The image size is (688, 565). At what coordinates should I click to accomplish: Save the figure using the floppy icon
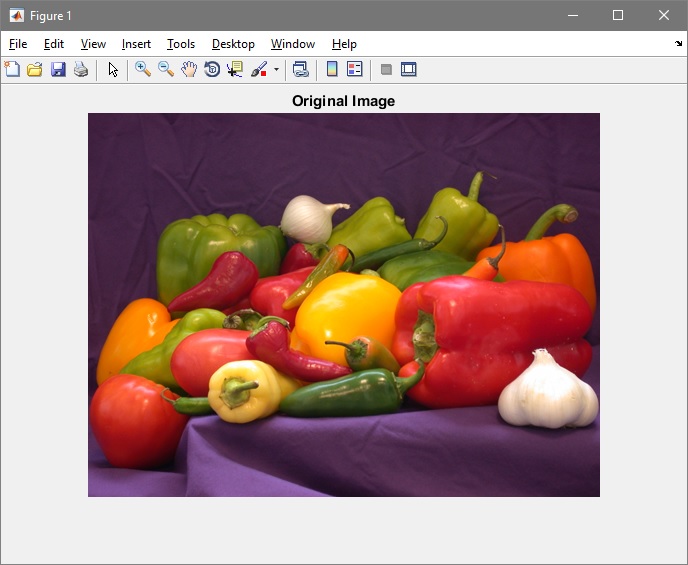[58, 69]
